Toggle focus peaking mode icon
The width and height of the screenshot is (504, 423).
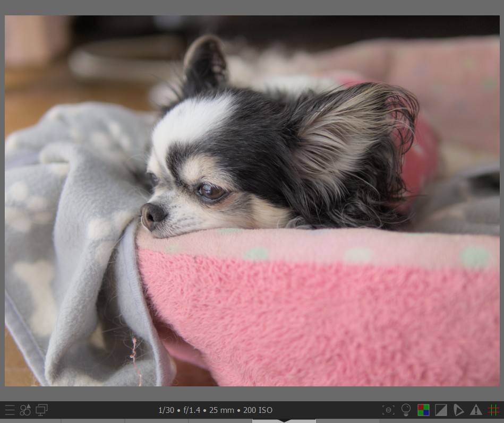388,410
